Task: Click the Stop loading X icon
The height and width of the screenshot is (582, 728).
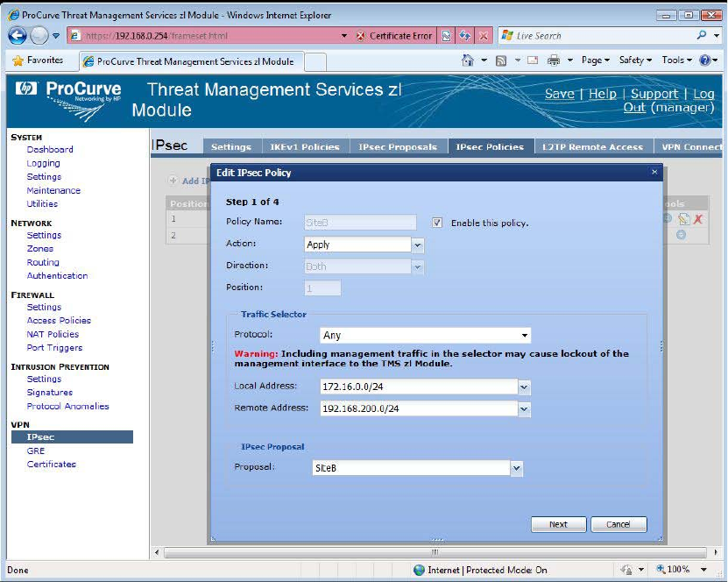Action: point(484,36)
